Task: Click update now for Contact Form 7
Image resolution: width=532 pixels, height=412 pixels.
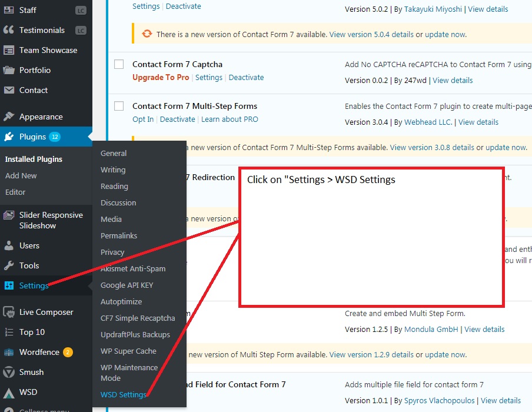Action: click(x=445, y=34)
